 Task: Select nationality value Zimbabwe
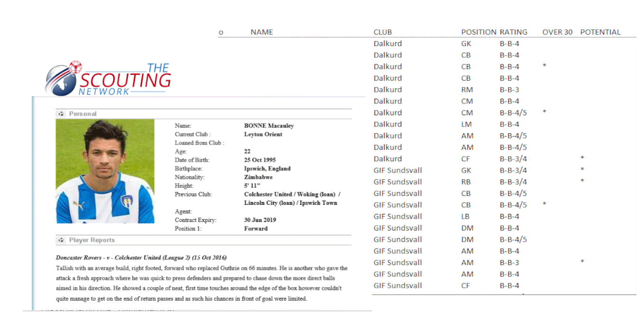tap(258, 177)
